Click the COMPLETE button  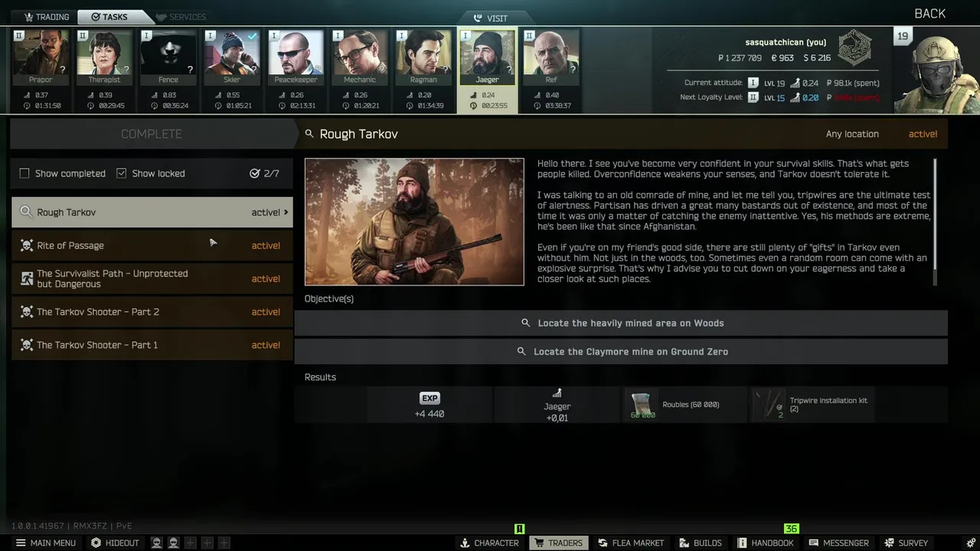pyautogui.click(x=152, y=134)
